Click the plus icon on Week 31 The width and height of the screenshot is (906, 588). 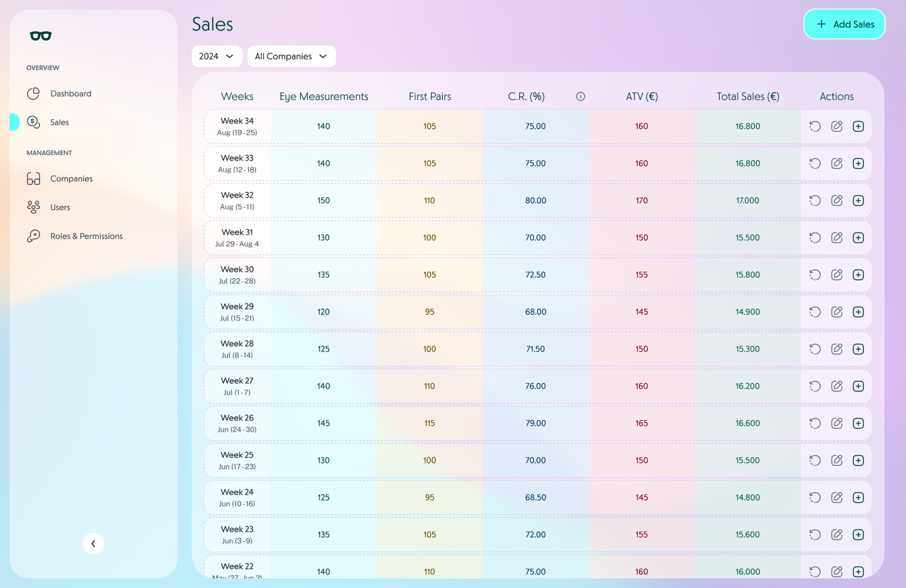pyautogui.click(x=859, y=238)
